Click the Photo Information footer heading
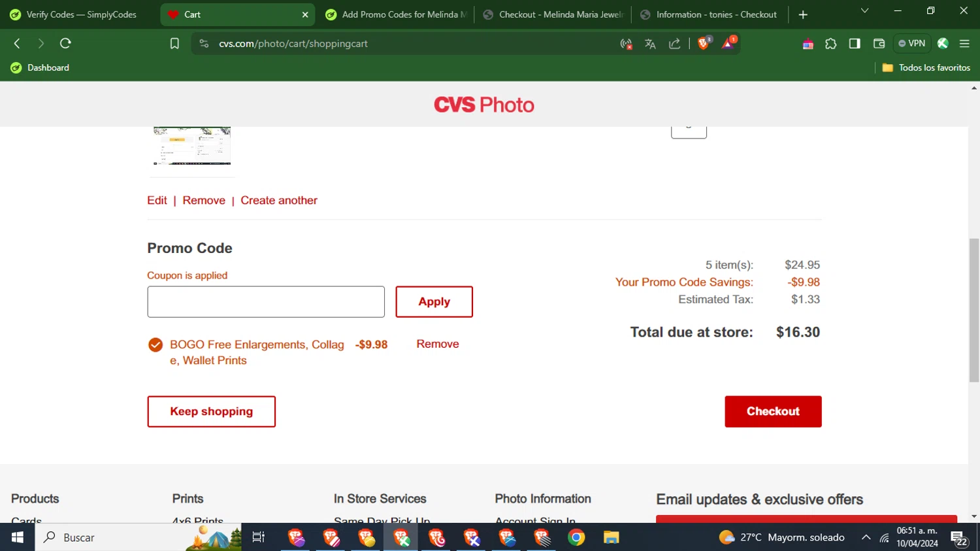This screenshot has width=980, height=551. tap(543, 499)
